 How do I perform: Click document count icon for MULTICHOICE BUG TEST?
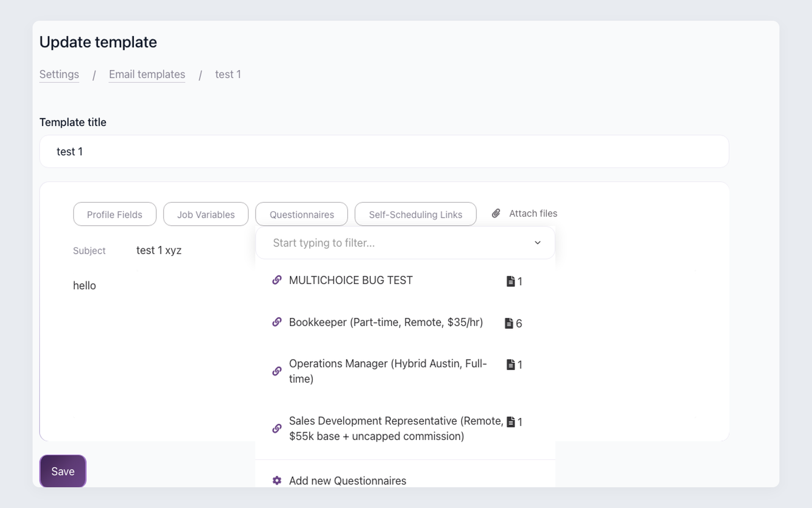[x=510, y=281]
